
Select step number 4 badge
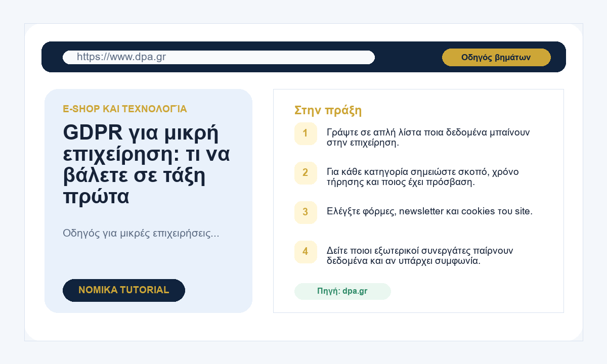pos(306,252)
